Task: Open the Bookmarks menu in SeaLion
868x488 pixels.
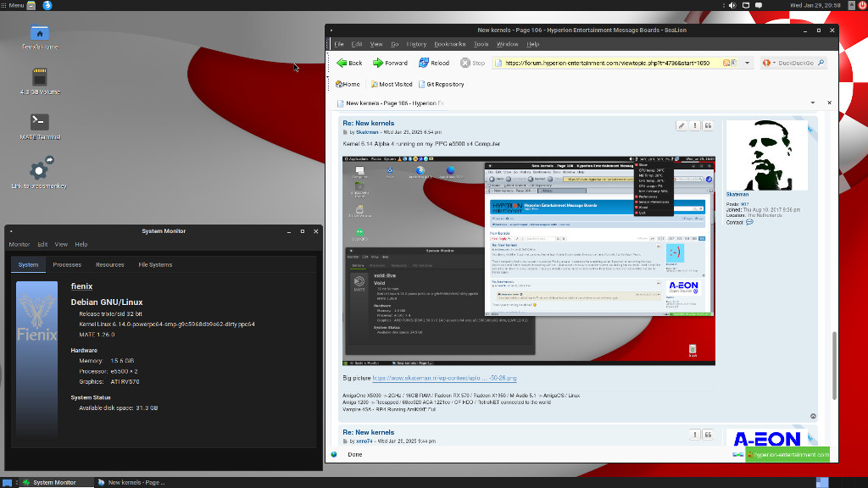Action: click(449, 44)
